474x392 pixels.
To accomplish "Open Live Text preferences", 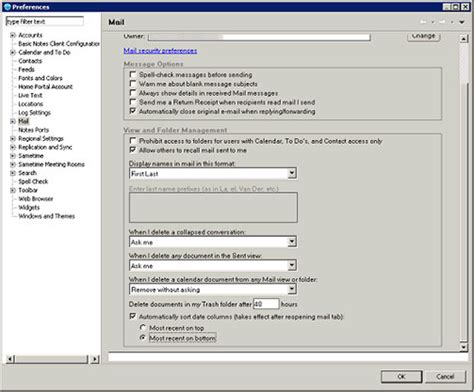I will (x=30, y=95).
